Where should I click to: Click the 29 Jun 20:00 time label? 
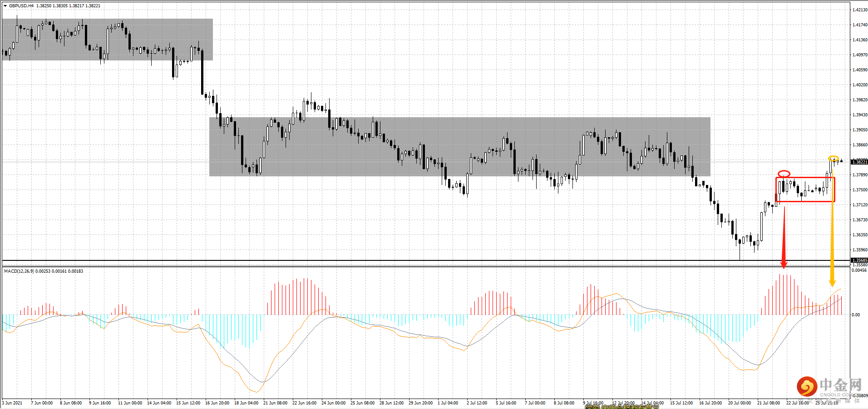click(420, 403)
